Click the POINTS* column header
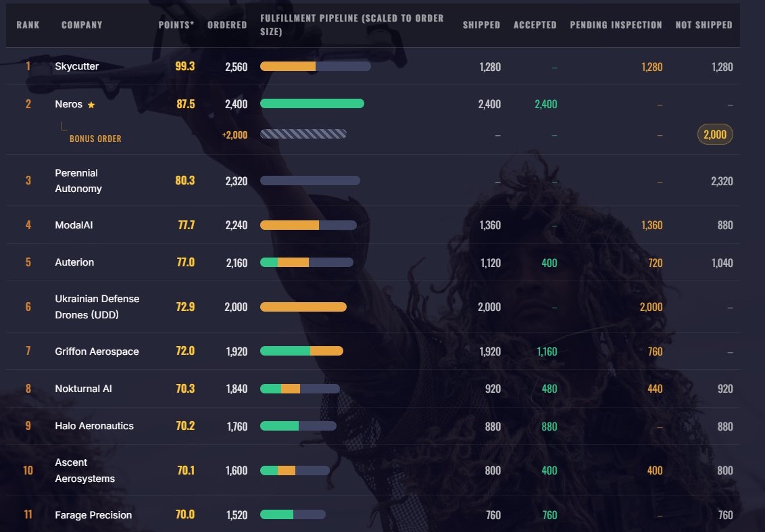This screenshot has width=765, height=532. tap(176, 25)
